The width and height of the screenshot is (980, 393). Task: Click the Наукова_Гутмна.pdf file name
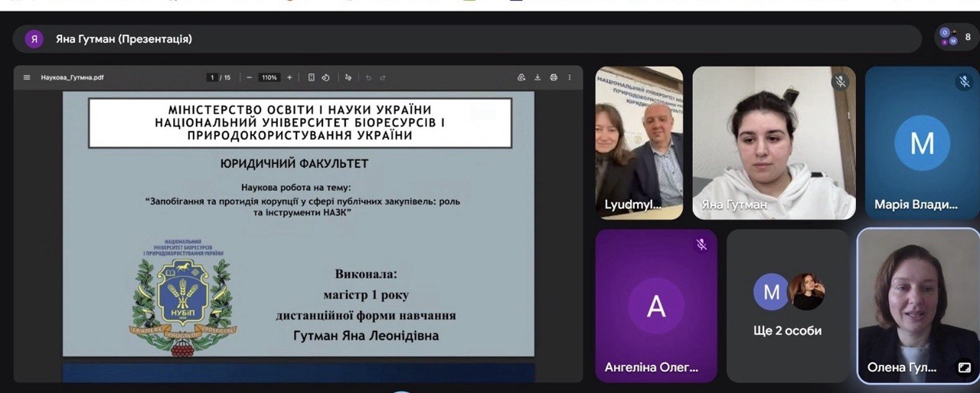(73, 77)
